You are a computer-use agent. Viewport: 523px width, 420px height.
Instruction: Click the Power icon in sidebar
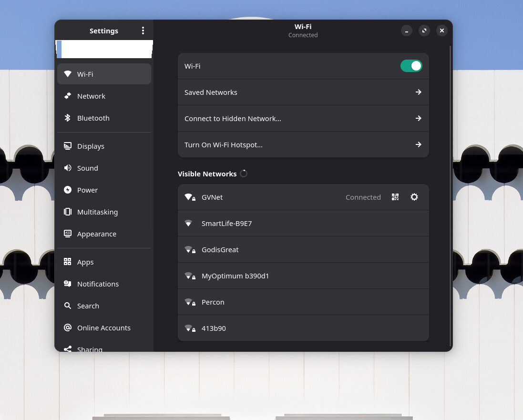click(x=68, y=190)
